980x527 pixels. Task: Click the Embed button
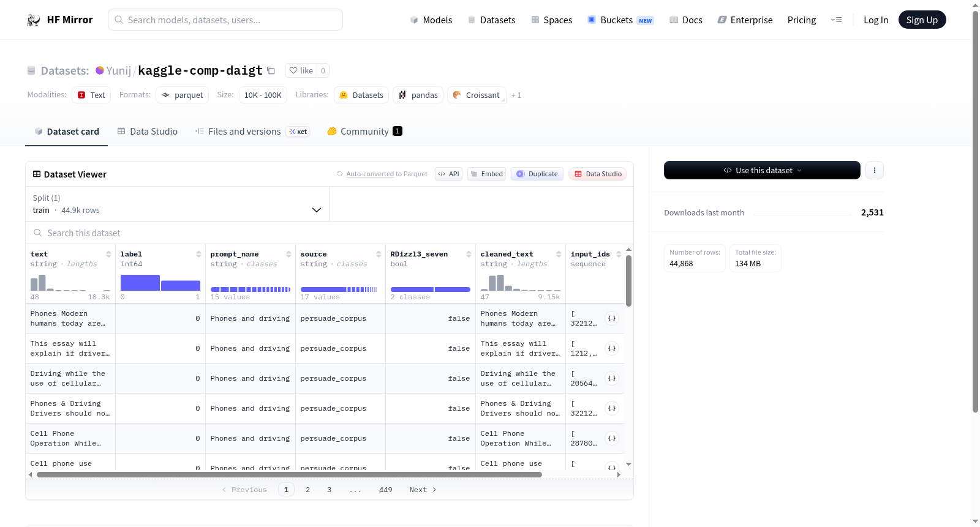(x=486, y=174)
